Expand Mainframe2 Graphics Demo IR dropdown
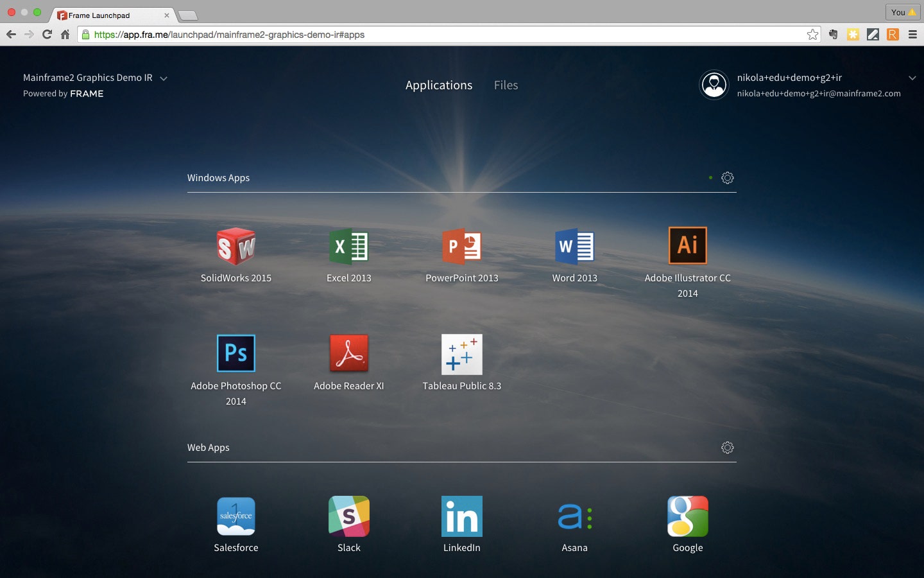 (x=164, y=78)
